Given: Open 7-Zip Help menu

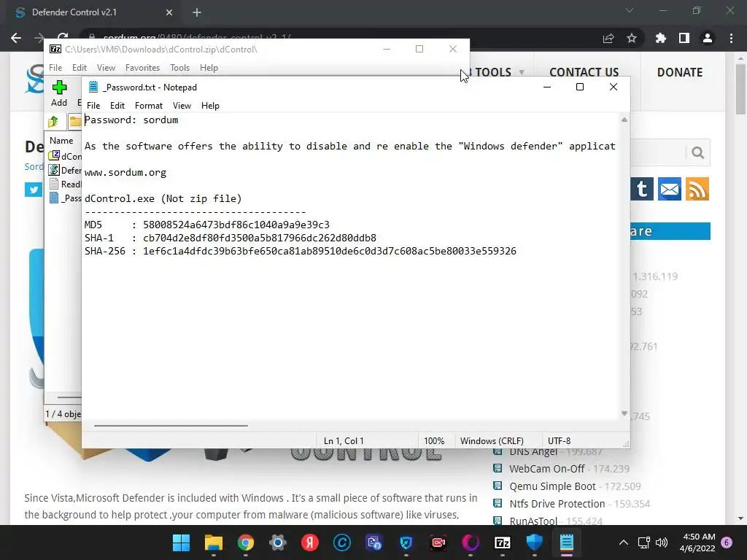Looking at the screenshot, I should click(x=209, y=68).
